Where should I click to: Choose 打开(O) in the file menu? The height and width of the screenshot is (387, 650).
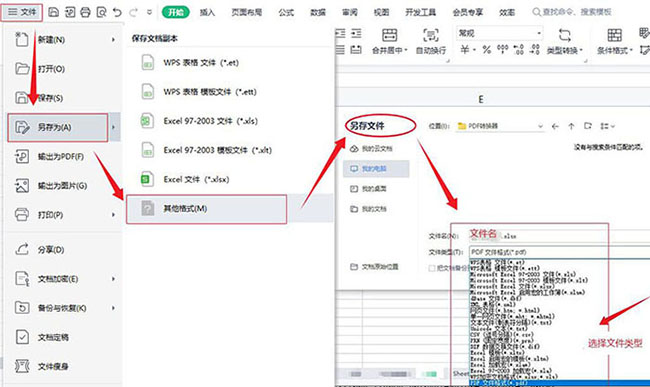click(63, 69)
